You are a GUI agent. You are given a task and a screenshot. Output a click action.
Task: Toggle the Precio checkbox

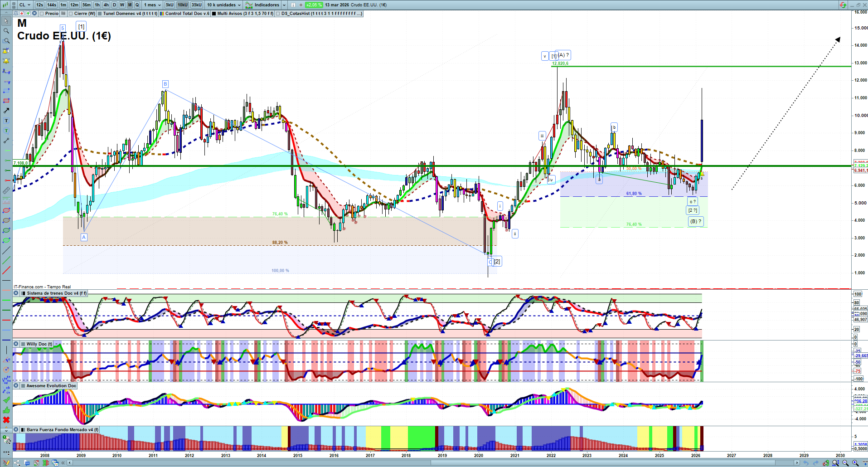(x=42, y=14)
